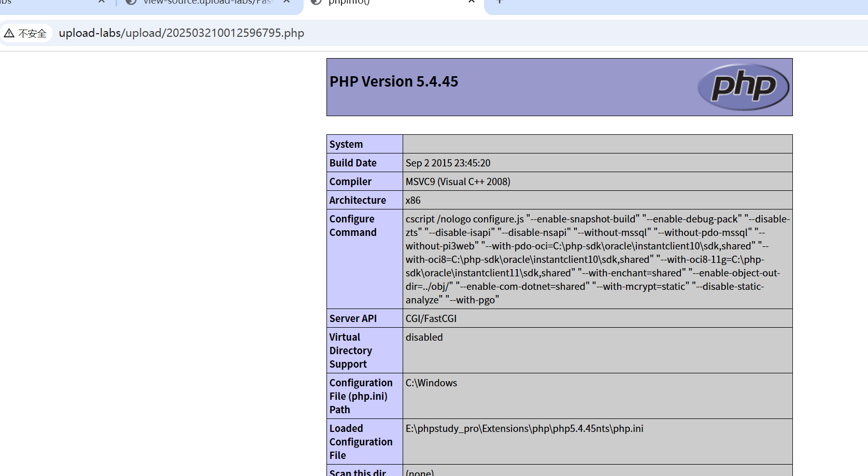Click the "Configuration File (php.ini) Path" label
The image size is (868, 476).
(x=361, y=396)
